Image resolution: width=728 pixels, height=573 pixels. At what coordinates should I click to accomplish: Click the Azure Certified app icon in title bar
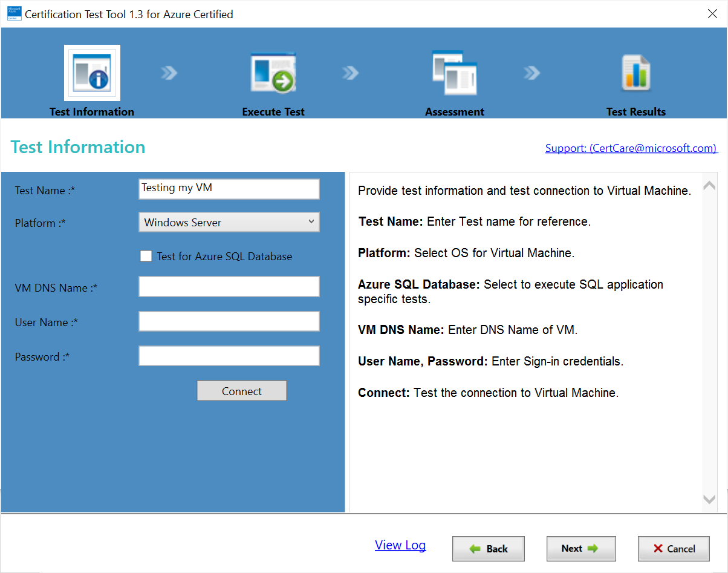(x=14, y=14)
